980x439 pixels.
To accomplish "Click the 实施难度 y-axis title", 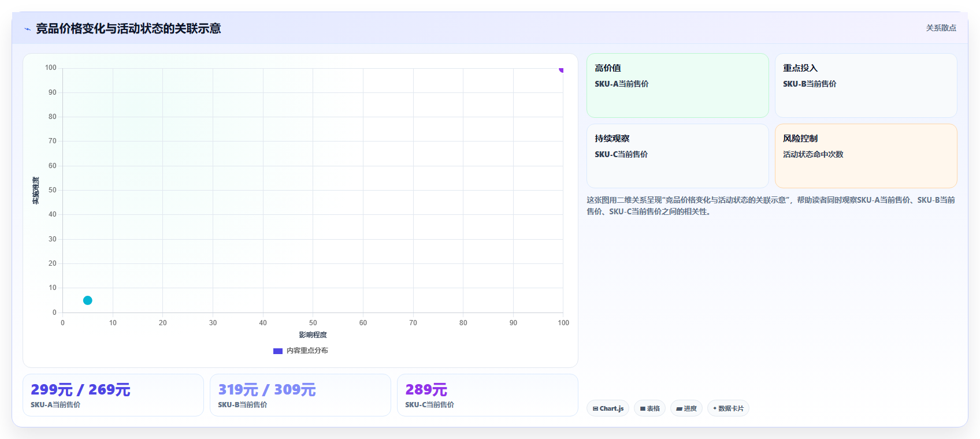I will tap(36, 191).
